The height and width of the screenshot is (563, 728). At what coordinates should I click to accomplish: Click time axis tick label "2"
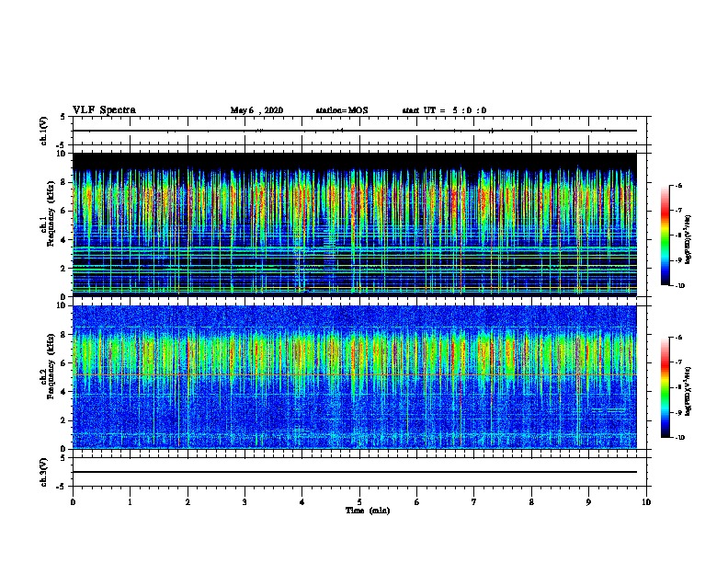188,502
